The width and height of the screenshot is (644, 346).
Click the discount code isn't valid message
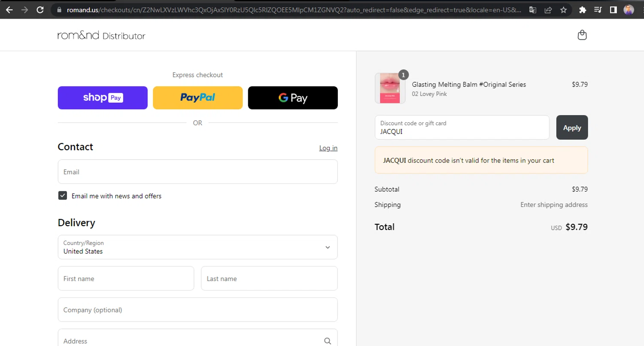[x=481, y=160]
